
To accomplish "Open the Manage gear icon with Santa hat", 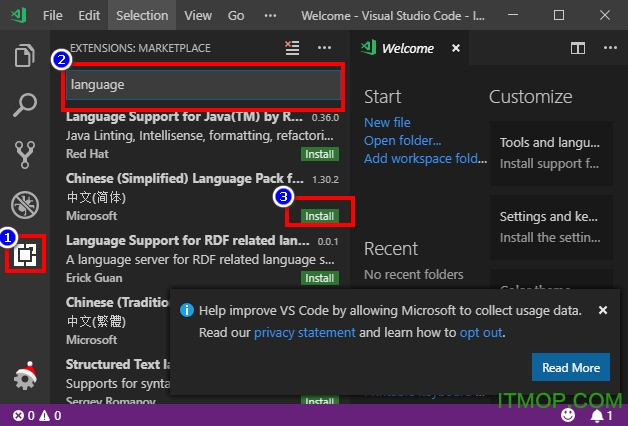I will (25, 376).
